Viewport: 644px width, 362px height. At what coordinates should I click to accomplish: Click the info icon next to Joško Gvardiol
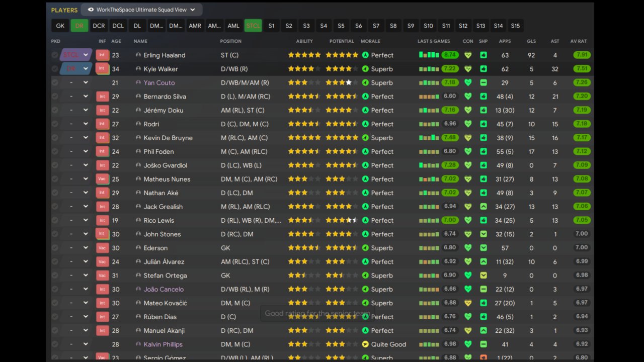(x=138, y=165)
